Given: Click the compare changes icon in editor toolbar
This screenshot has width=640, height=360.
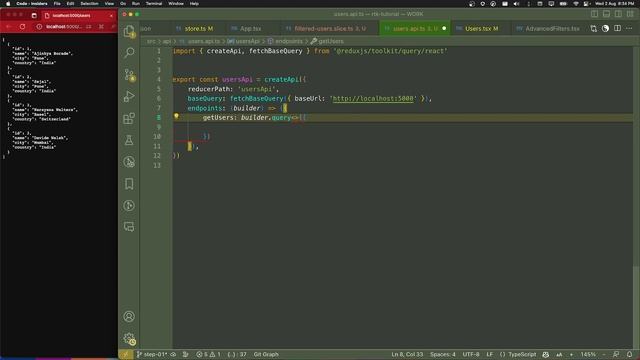Looking at the screenshot, I should (593, 29).
